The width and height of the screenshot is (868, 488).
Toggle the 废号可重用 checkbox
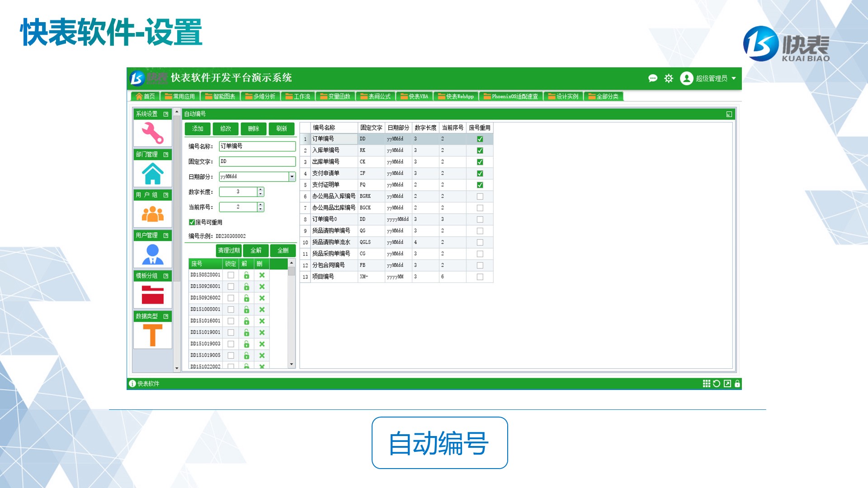[x=192, y=222]
